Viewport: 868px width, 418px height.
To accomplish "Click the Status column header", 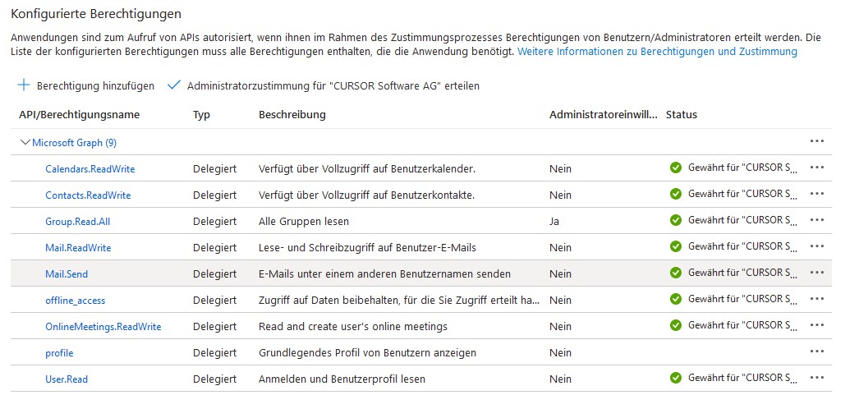I will point(682,115).
